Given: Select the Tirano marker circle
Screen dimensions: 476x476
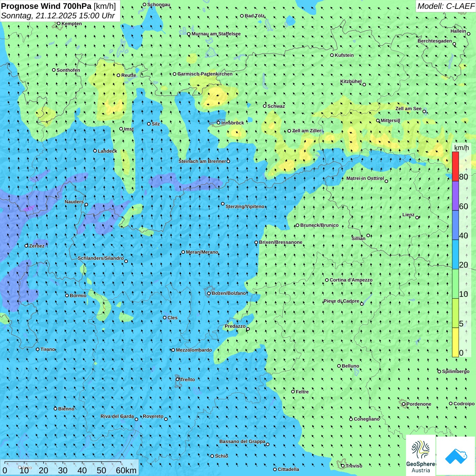Looking at the screenshot, I should [38, 349].
